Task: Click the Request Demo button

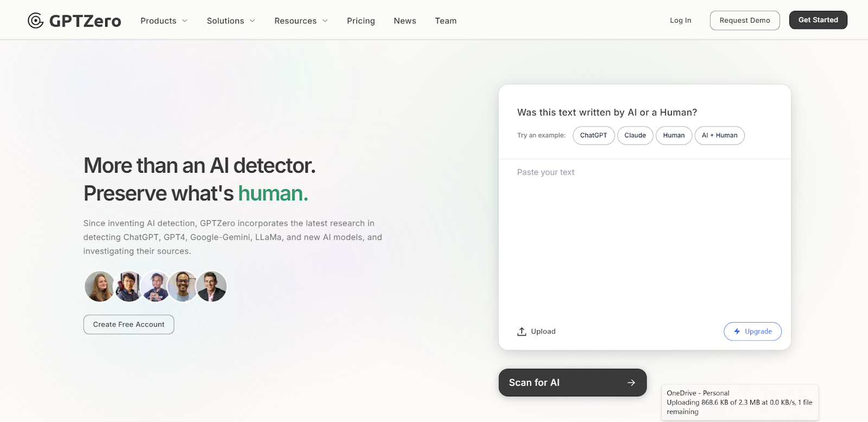Action: [745, 20]
